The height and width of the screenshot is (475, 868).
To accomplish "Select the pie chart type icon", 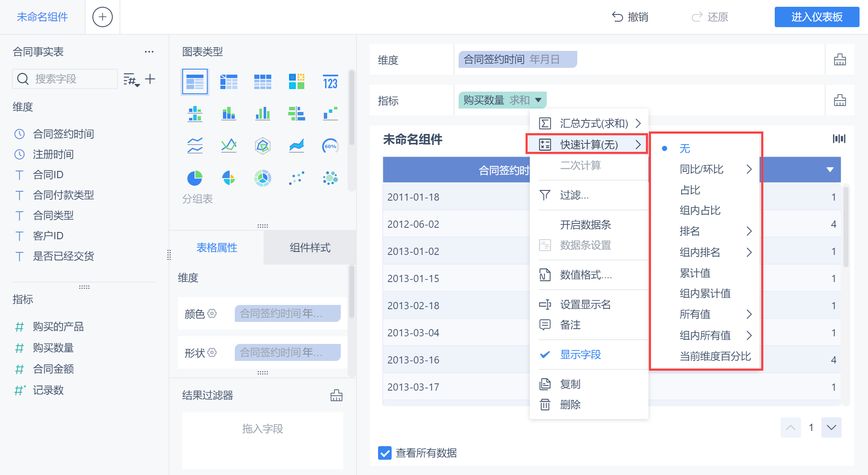I will click(195, 178).
